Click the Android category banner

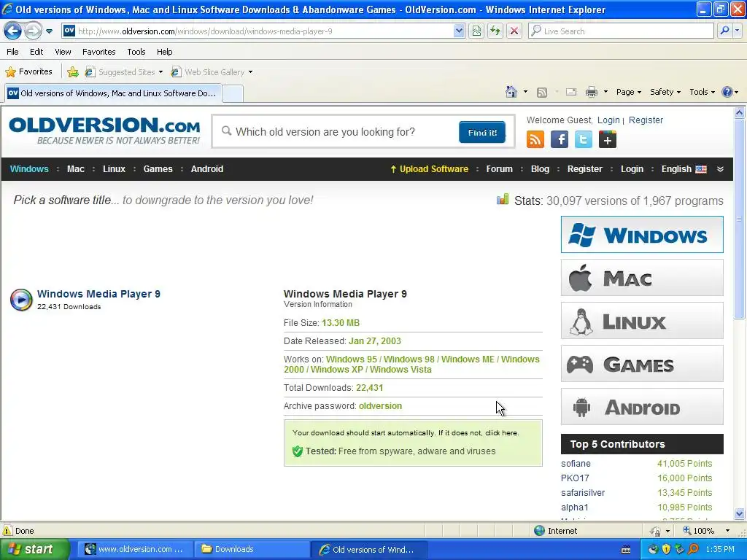(642, 407)
